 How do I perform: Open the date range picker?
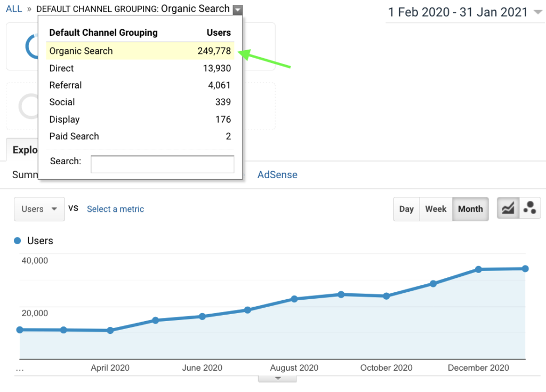(465, 12)
